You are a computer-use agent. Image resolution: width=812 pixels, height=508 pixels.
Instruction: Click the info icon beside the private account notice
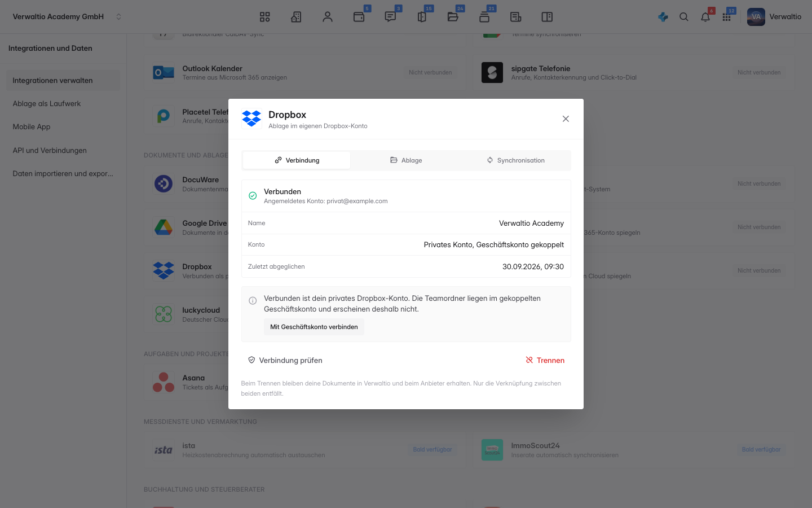point(253,301)
